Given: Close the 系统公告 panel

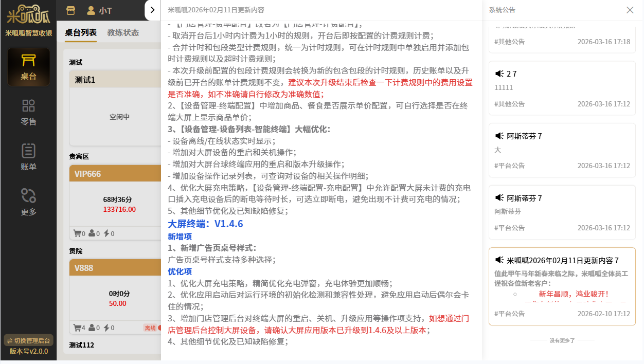Looking at the screenshot, I should point(630,10).
